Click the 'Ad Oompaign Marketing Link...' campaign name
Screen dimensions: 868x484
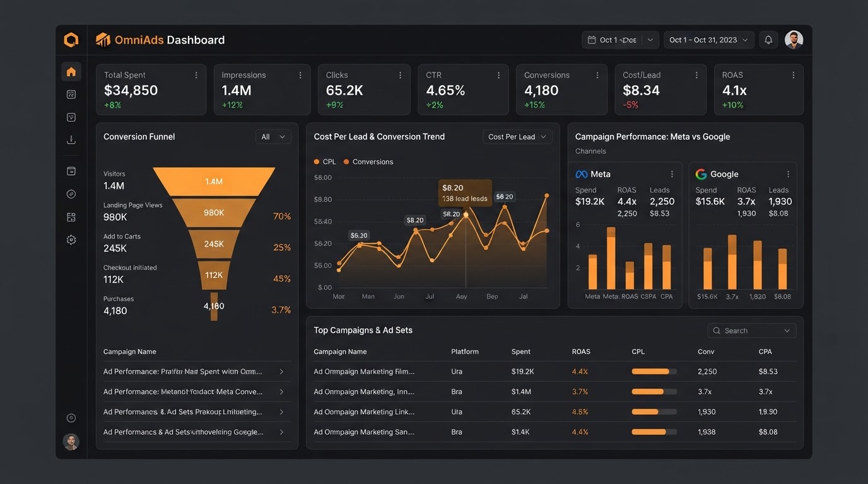(364, 412)
